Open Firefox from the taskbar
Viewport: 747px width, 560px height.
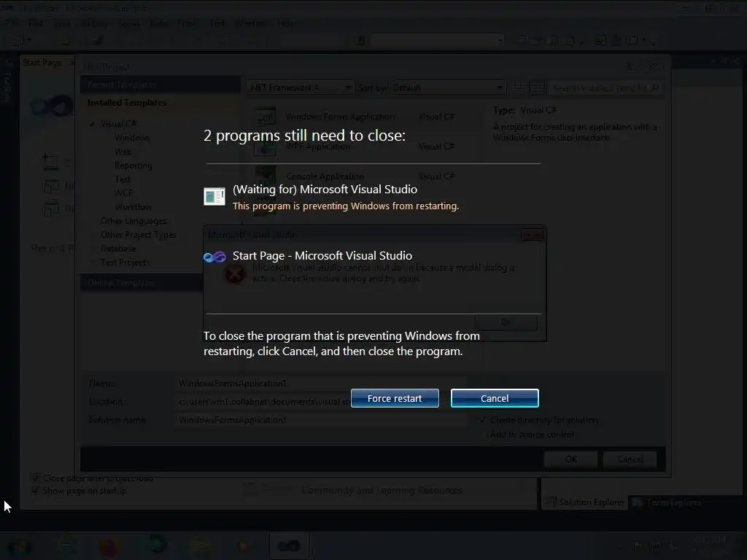109,545
